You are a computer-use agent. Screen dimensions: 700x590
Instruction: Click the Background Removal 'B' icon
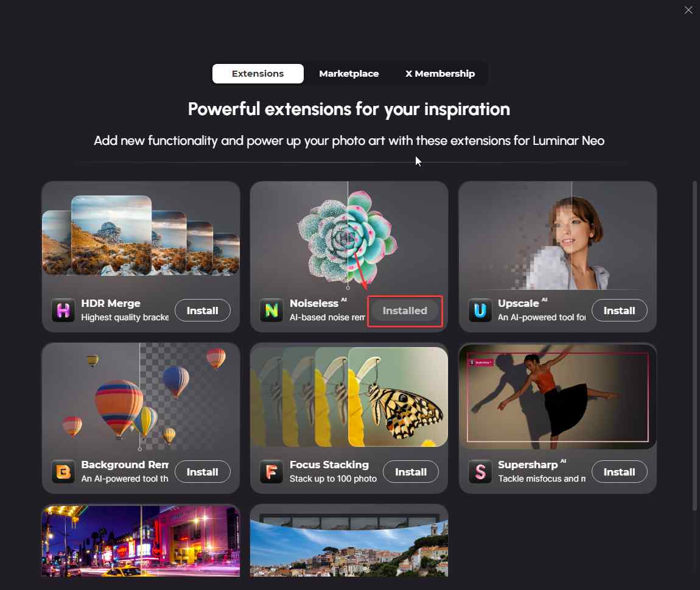63,472
